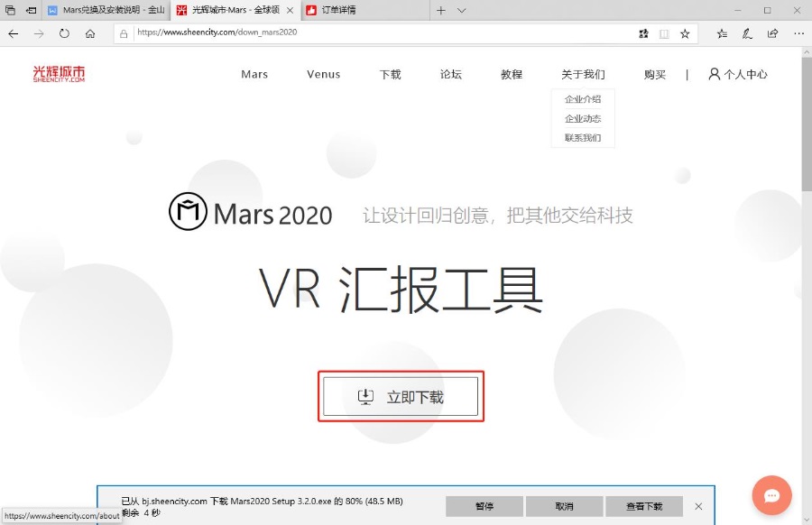Open reading view book icon

pos(664,33)
